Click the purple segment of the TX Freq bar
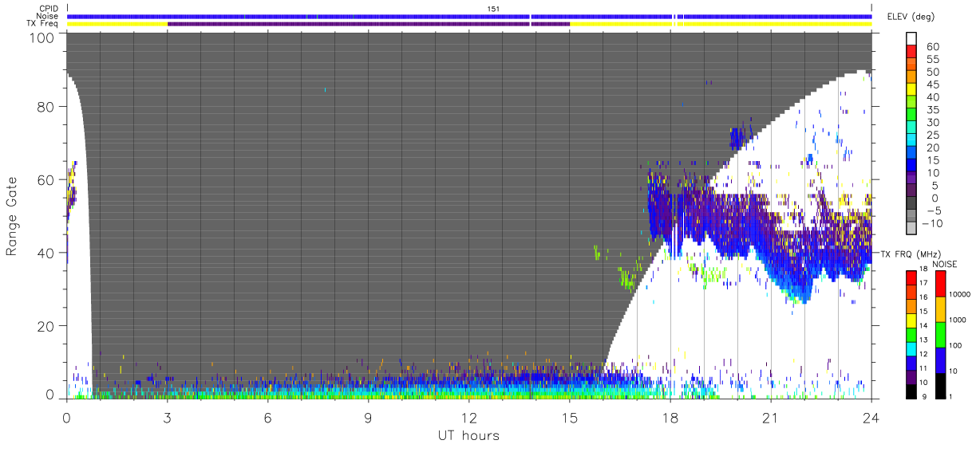This screenshot has height=452, width=980. coord(368,24)
